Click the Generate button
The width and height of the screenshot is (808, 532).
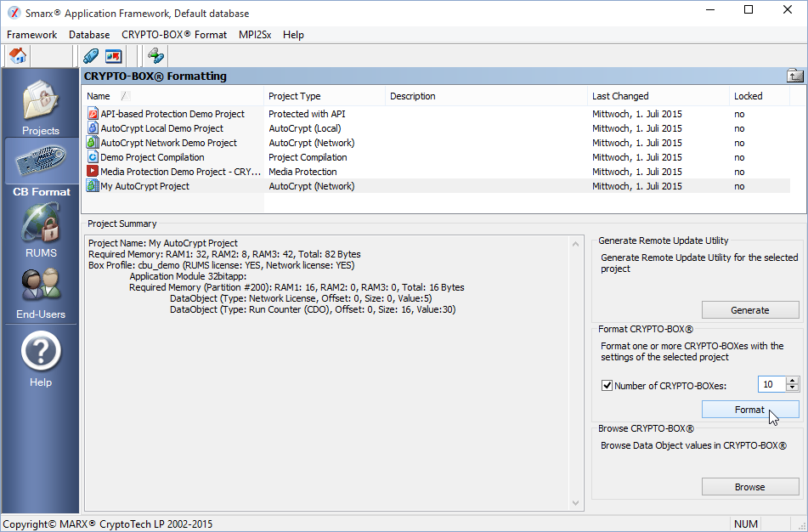(749, 309)
